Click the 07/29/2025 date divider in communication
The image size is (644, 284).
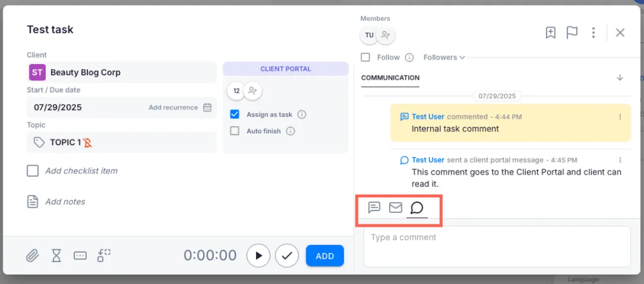point(497,96)
